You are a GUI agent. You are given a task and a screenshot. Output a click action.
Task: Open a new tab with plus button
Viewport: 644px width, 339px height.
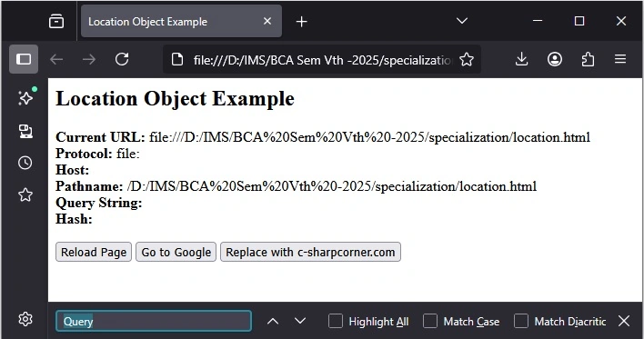[x=301, y=21]
